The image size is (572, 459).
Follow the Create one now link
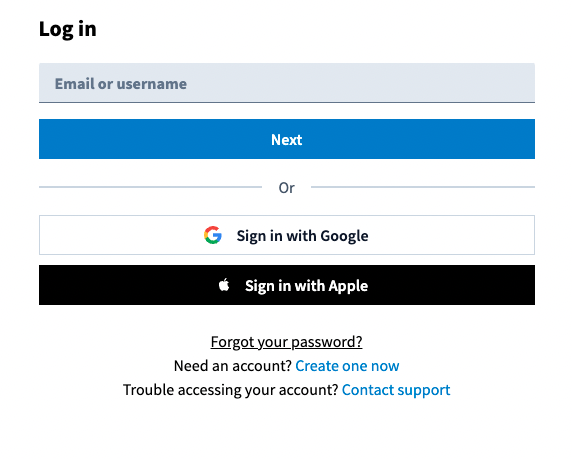[347, 366]
